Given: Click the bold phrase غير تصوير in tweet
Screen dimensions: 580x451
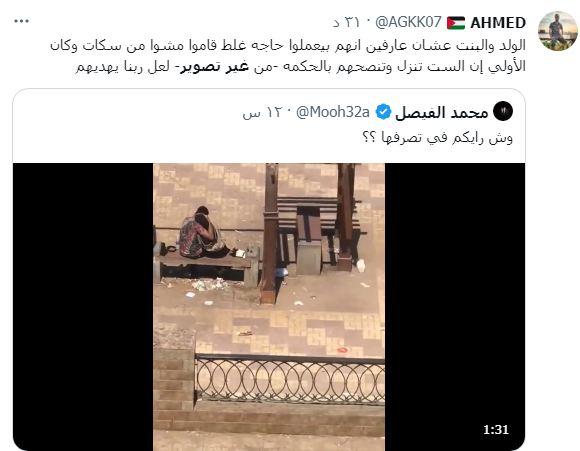Looking at the screenshot, I should (214, 67).
